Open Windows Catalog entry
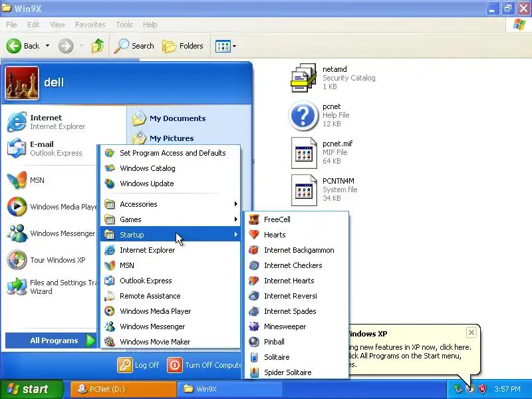532x399 pixels. [x=170, y=168]
